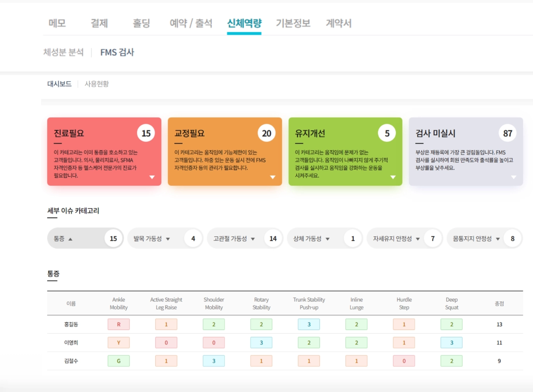Click the Deep Squat column header
The height and width of the screenshot is (392, 533).
click(452, 303)
